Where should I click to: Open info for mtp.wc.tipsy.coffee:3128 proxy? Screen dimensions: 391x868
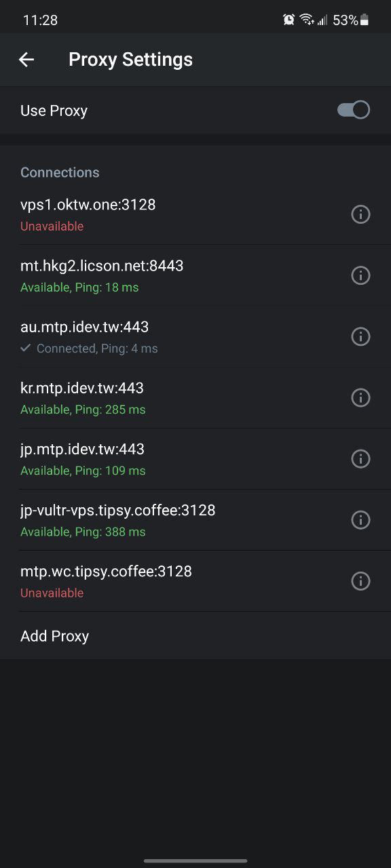pyautogui.click(x=360, y=580)
